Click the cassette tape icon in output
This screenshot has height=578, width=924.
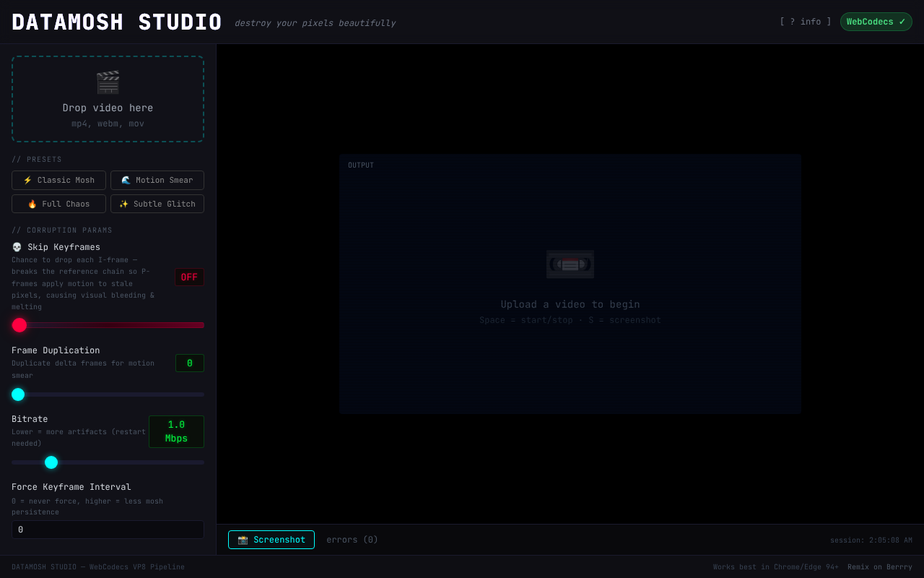[x=570, y=264]
